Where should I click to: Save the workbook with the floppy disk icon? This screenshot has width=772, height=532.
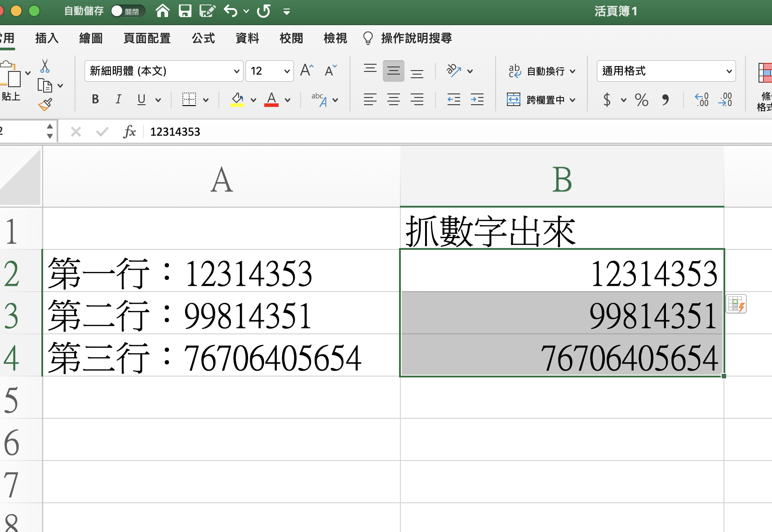pos(185,10)
